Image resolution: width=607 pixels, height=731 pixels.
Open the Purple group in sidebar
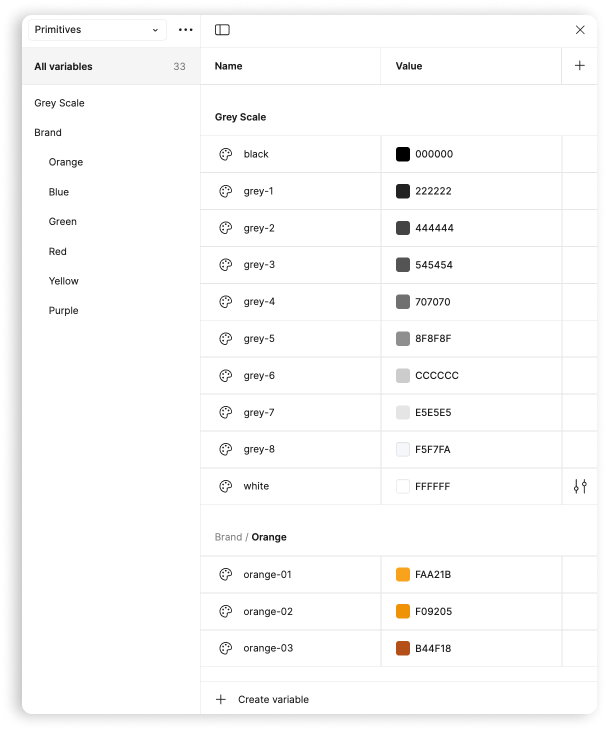[x=63, y=311]
